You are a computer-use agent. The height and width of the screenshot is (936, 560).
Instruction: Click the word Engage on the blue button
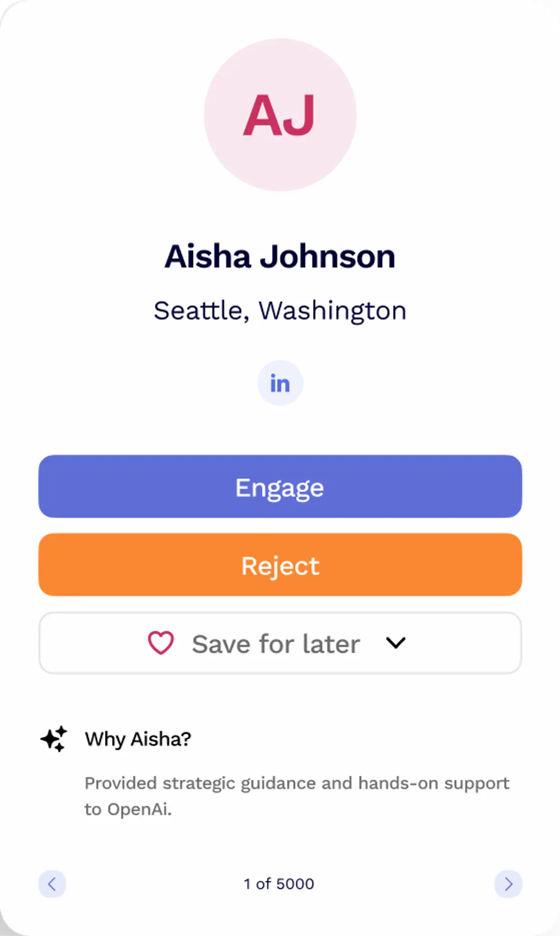(x=280, y=488)
